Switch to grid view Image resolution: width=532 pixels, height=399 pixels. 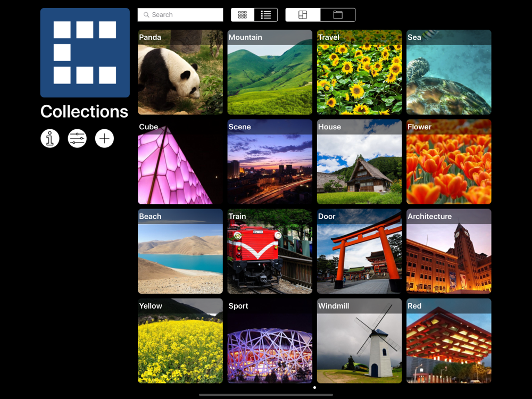243,15
